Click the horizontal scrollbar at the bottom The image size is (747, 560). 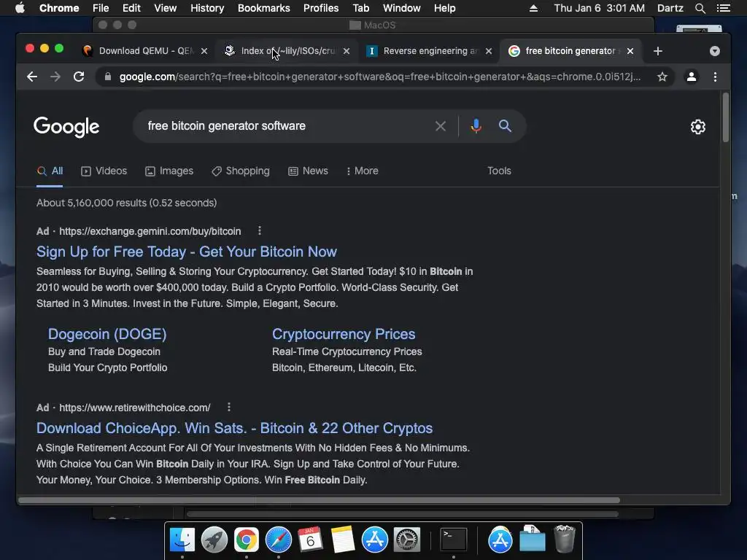coord(320,500)
